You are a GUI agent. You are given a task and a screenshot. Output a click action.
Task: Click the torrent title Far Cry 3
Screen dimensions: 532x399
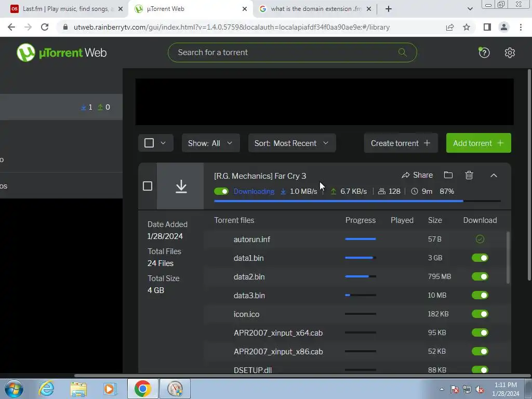[260, 176]
